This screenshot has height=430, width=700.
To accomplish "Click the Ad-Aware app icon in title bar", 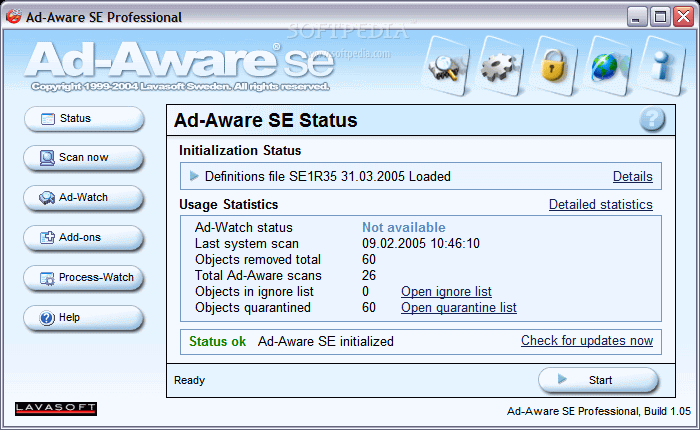I will (x=14, y=17).
